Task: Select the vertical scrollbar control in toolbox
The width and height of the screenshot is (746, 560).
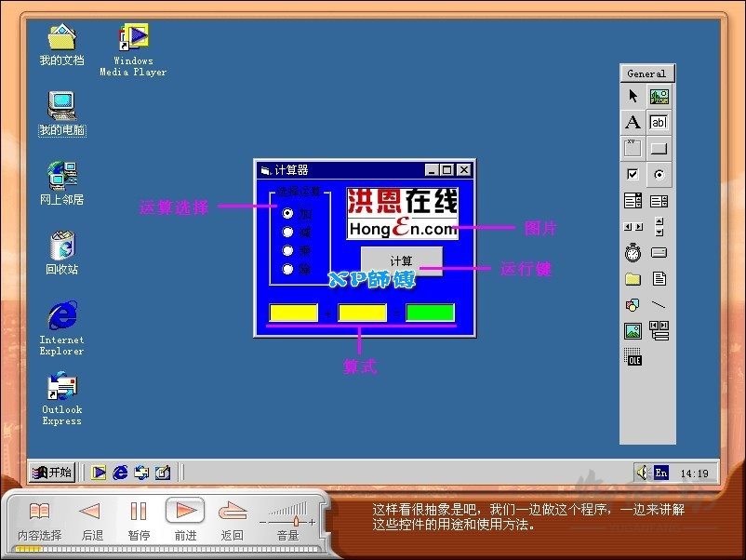Action: [x=659, y=227]
